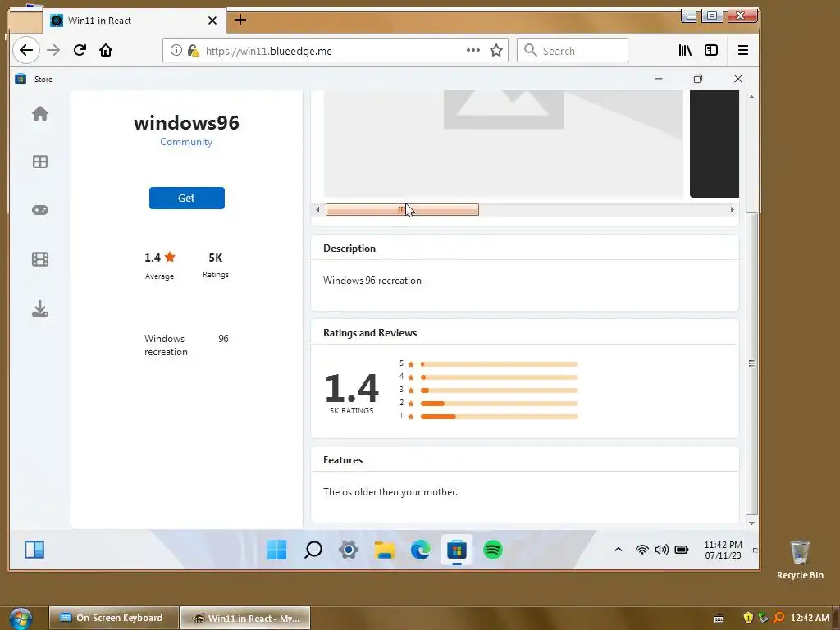Click the browser forward arrow

pyautogui.click(x=53, y=50)
